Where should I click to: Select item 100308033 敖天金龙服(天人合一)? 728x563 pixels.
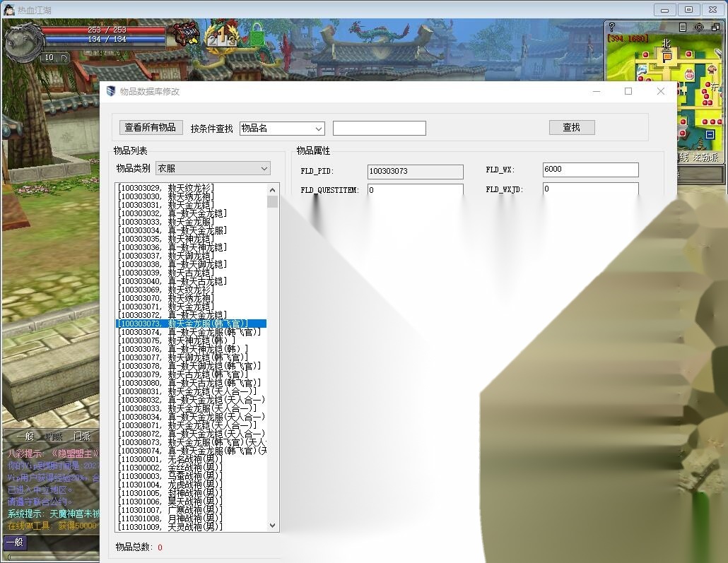click(192, 408)
